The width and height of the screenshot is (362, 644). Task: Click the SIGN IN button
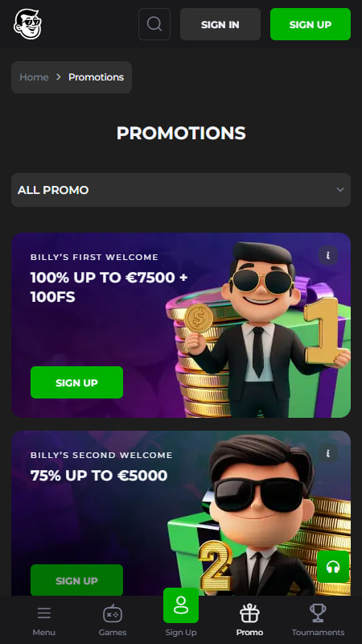coord(220,24)
